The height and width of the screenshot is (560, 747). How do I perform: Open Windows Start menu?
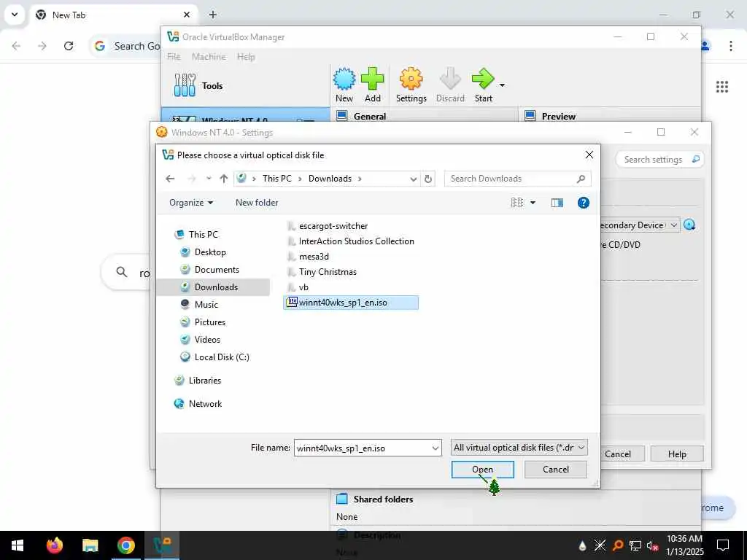click(18, 545)
